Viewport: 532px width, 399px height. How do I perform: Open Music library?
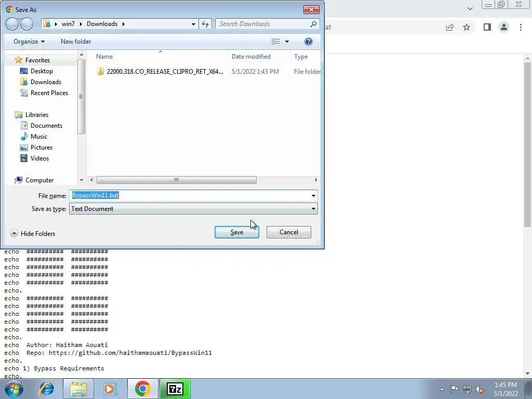click(38, 137)
